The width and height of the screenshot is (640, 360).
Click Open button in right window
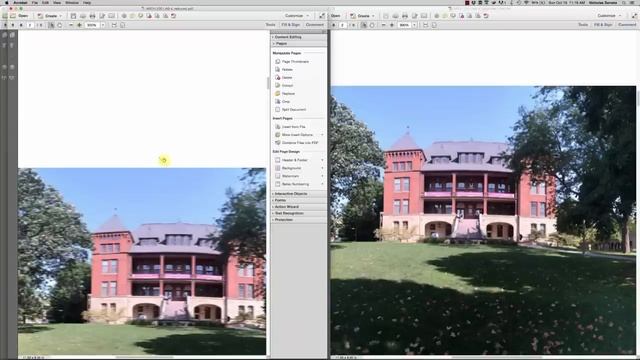pyautogui.click(x=336, y=16)
